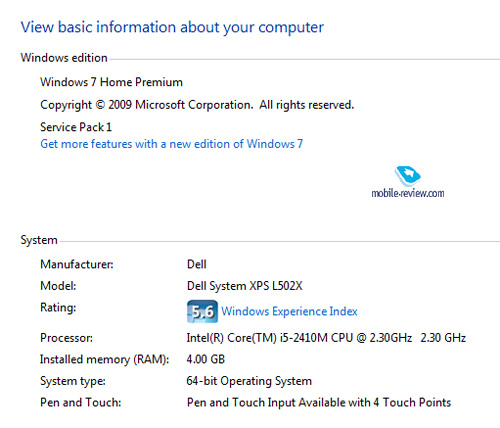Click the 64-bit Operating System value
The image size is (500, 428).
tap(249, 381)
